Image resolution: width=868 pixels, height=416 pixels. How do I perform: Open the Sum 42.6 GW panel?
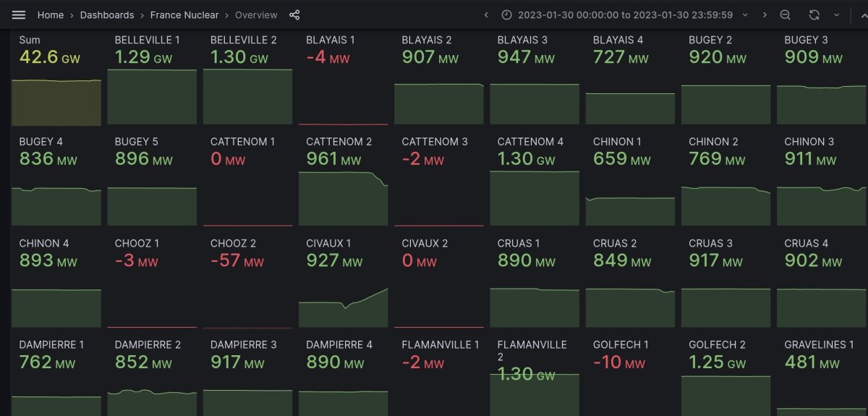(x=56, y=79)
